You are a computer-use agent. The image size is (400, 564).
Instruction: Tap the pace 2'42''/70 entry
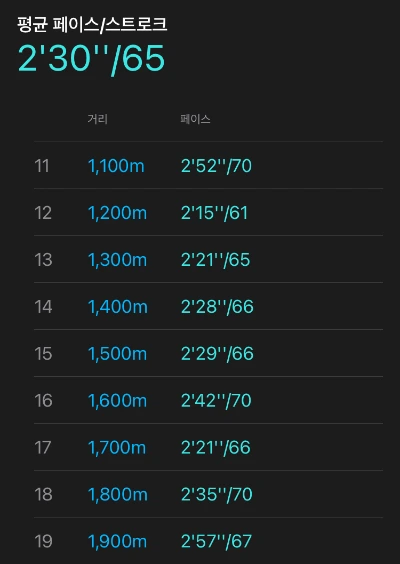(x=216, y=401)
